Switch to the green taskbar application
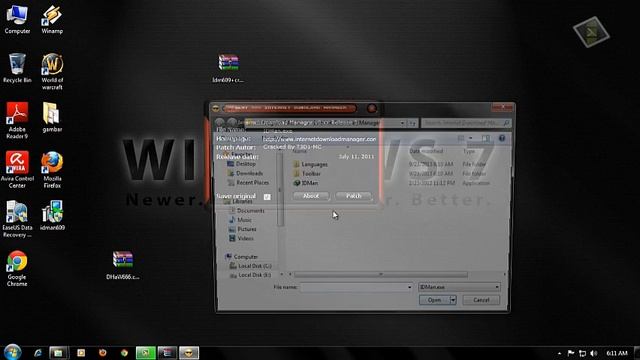Image resolution: width=640 pixels, height=360 pixels. click(146, 353)
